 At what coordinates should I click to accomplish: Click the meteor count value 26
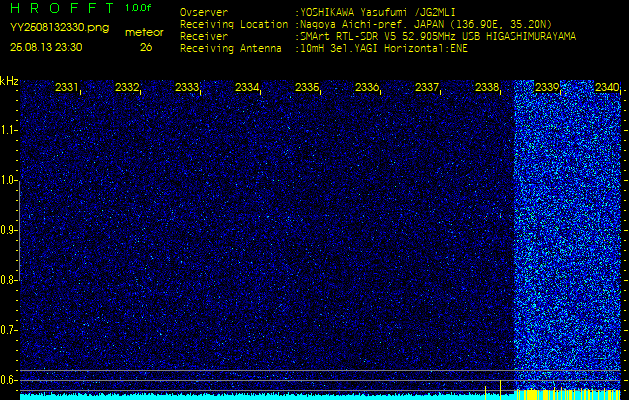[x=146, y=47]
